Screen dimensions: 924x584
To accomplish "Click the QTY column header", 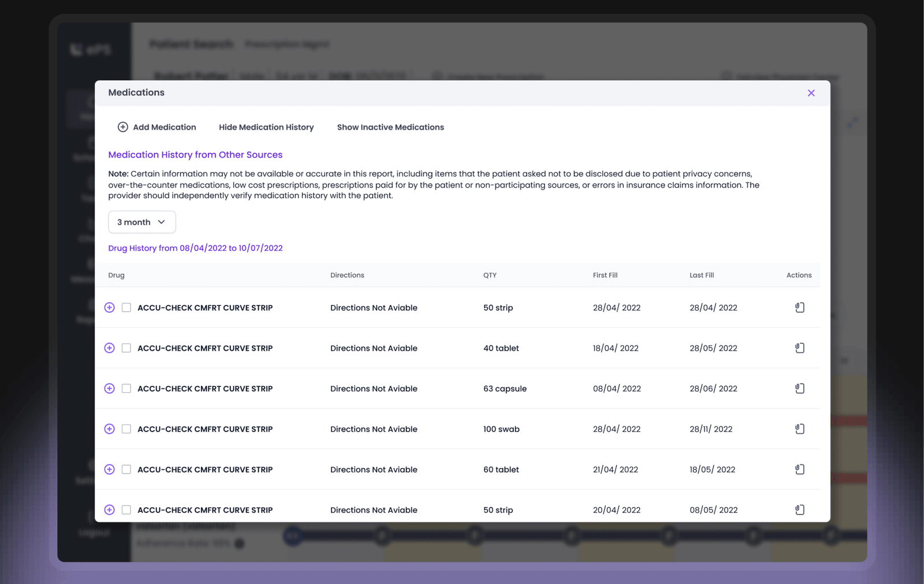I will click(x=490, y=275).
